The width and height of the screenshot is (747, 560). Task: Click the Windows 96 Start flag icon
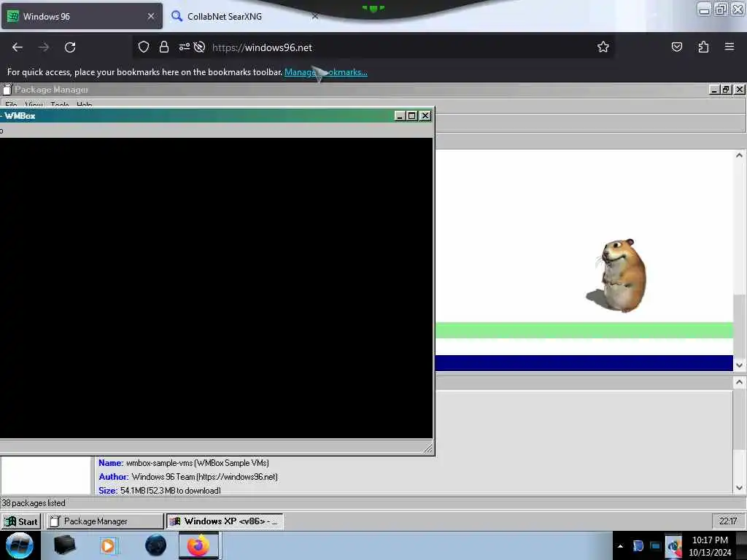[10, 521]
